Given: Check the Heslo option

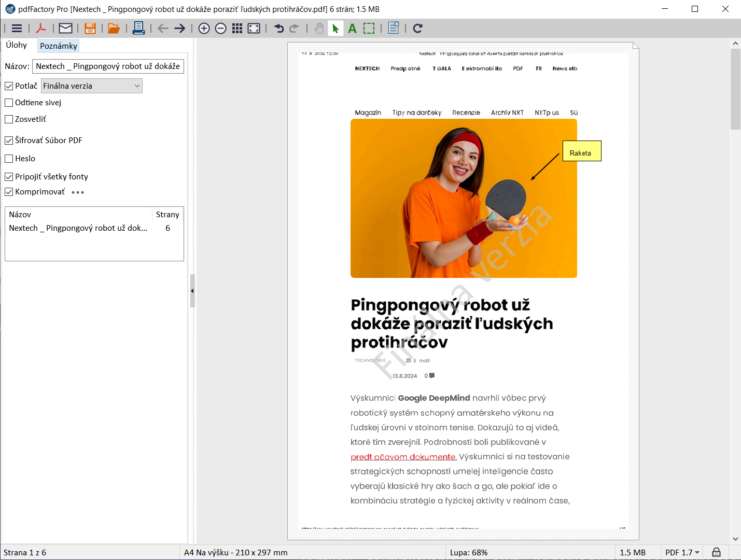Looking at the screenshot, I should 9,159.
